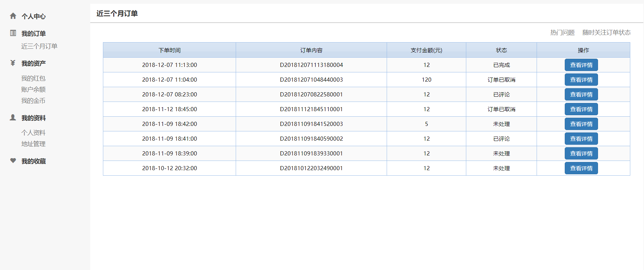Click the 下单时间 column header
This screenshot has width=644, height=270.
coord(169,50)
